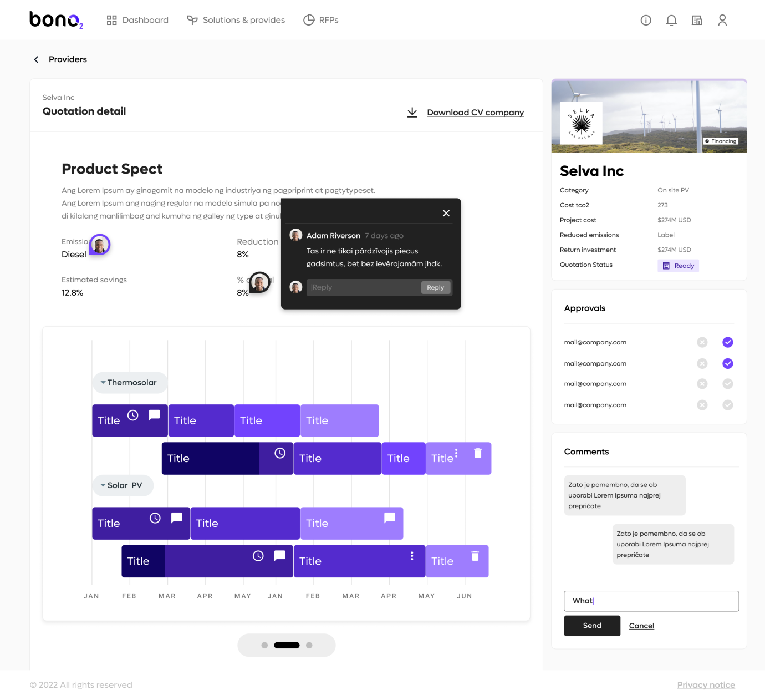Reject the first mail@company.com approval
This screenshot has height=700, width=765.
pos(702,342)
